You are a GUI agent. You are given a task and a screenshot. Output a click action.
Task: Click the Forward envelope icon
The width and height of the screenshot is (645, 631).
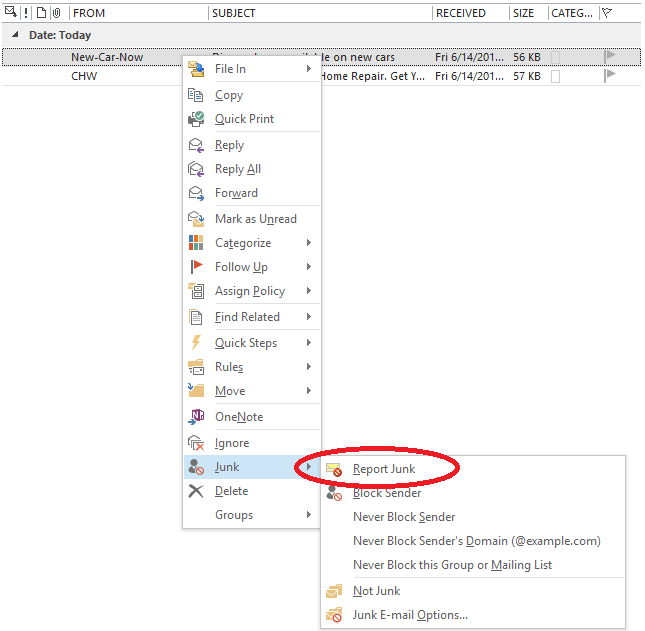click(196, 193)
